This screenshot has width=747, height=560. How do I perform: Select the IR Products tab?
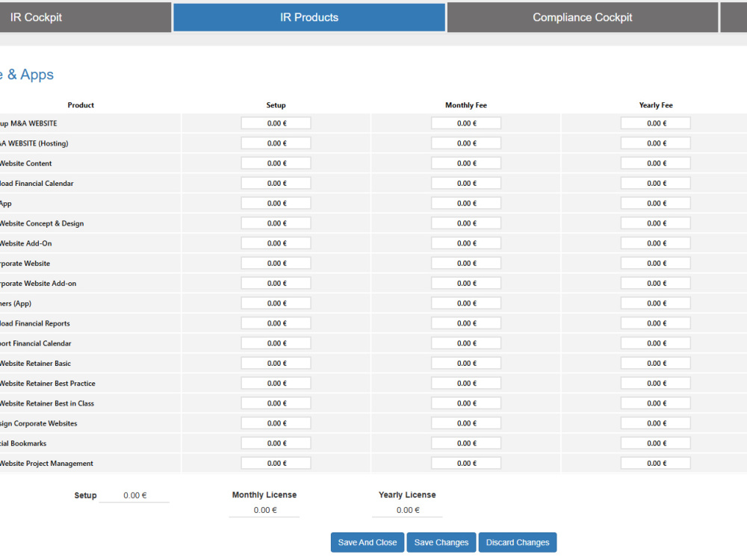click(x=309, y=18)
